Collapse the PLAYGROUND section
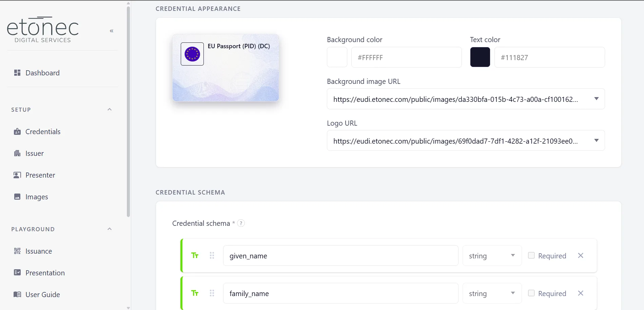Screen dimensions: 644x310 110,229
